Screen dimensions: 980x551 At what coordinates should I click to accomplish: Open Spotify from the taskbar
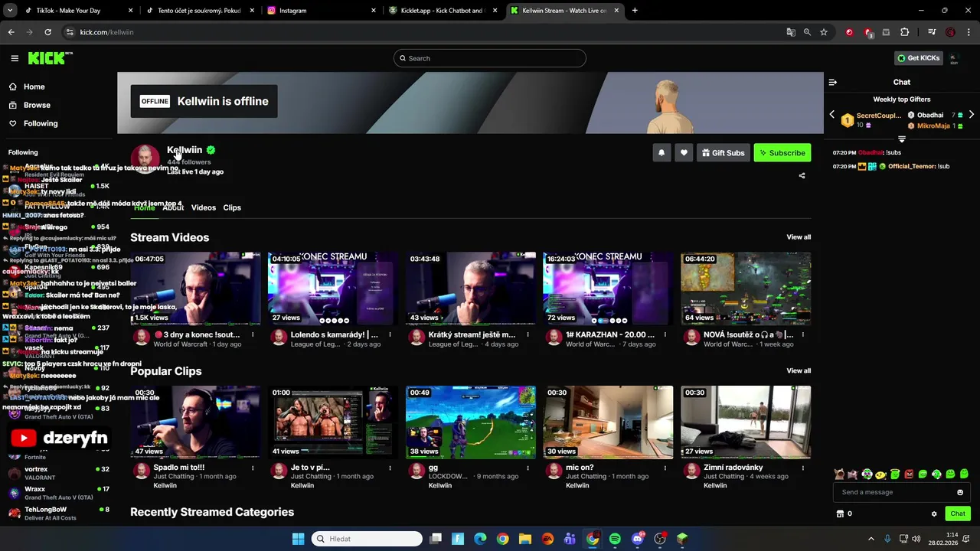coord(615,539)
